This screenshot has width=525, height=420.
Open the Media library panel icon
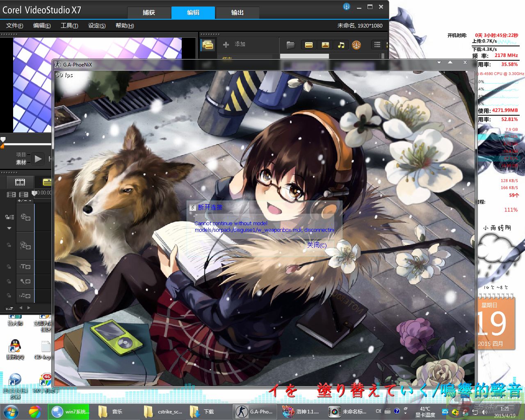point(208,45)
